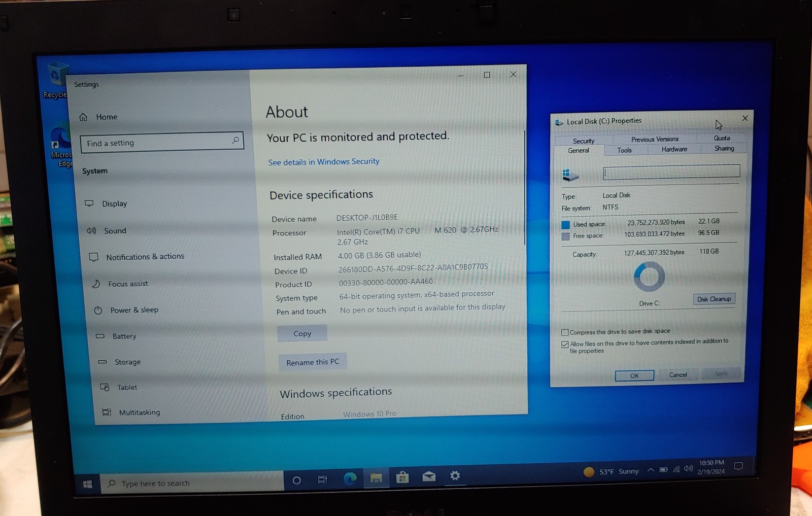Click OK in Local Disk Properties
The image size is (812, 516).
coord(634,375)
